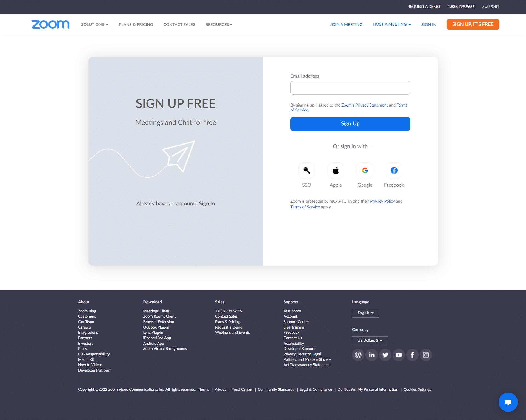Click the blue Sign Up button
The width and height of the screenshot is (526, 420).
tap(350, 124)
